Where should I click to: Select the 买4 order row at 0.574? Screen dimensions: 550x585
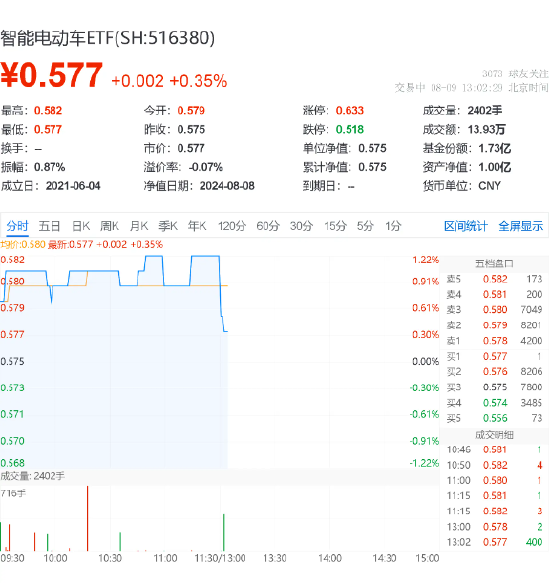(x=494, y=403)
